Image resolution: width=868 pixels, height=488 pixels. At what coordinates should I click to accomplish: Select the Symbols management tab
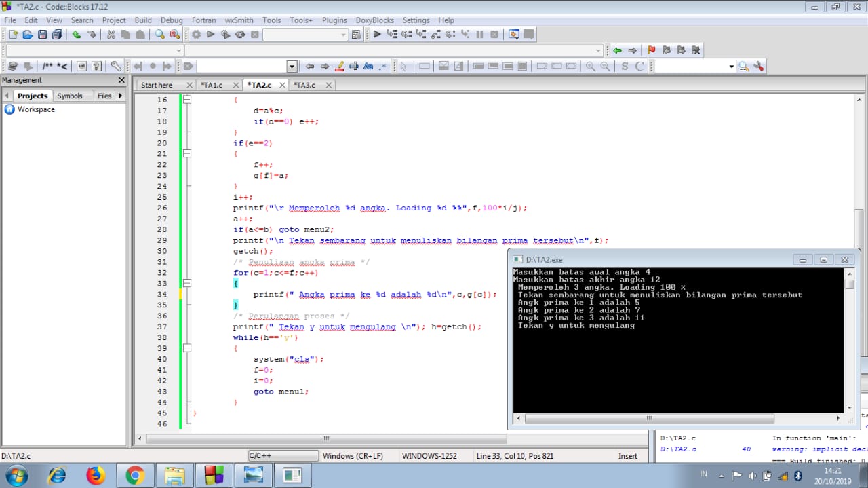click(70, 96)
